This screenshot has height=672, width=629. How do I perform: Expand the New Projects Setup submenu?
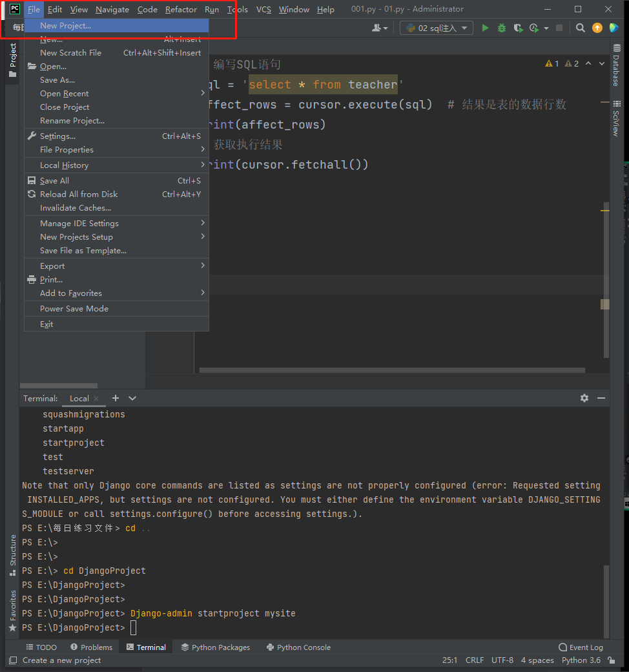[x=116, y=237]
